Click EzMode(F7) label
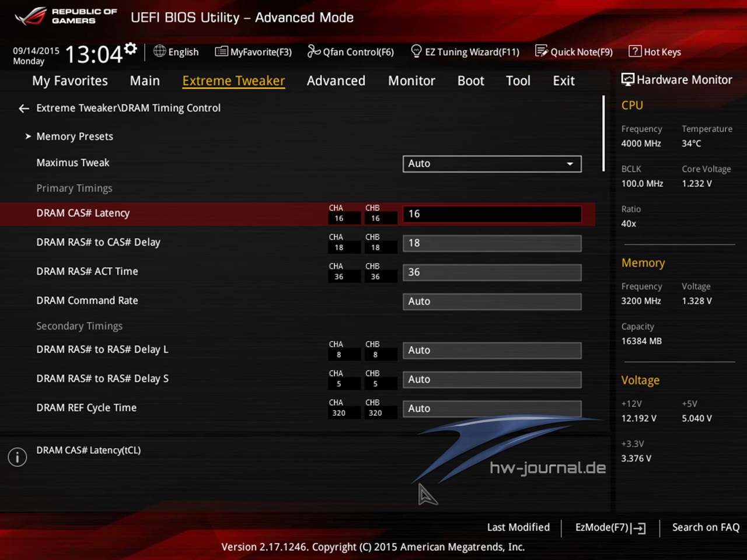The height and width of the screenshot is (560, 747). click(x=602, y=527)
